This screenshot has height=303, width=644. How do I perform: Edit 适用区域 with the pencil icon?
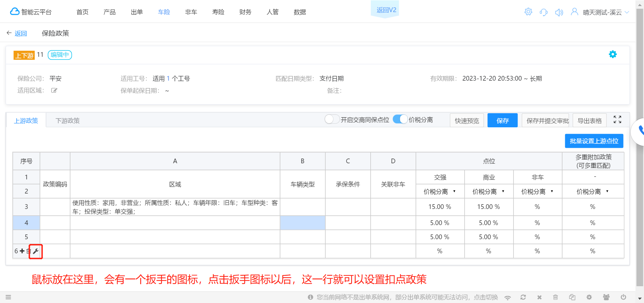click(x=54, y=90)
